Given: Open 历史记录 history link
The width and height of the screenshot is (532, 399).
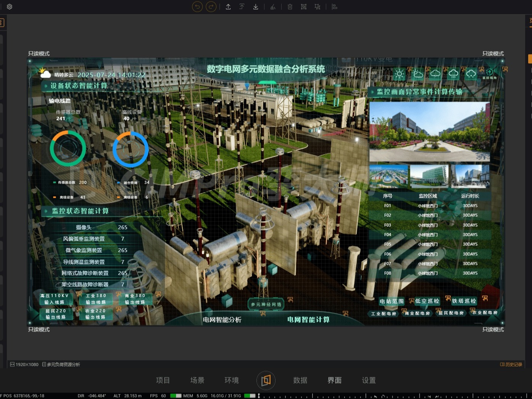Looking at the screenshot, I should click(511, 364).
